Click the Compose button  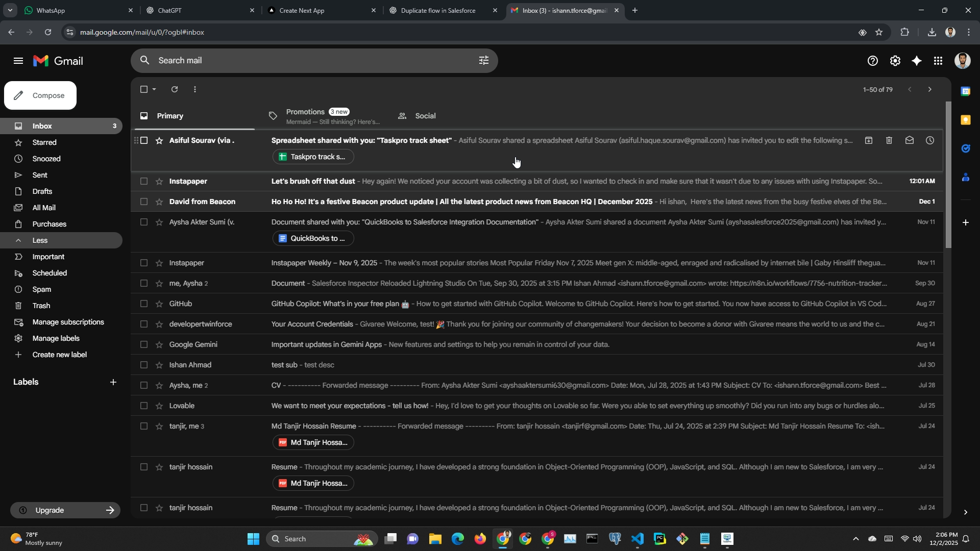[x=40, y=95]
